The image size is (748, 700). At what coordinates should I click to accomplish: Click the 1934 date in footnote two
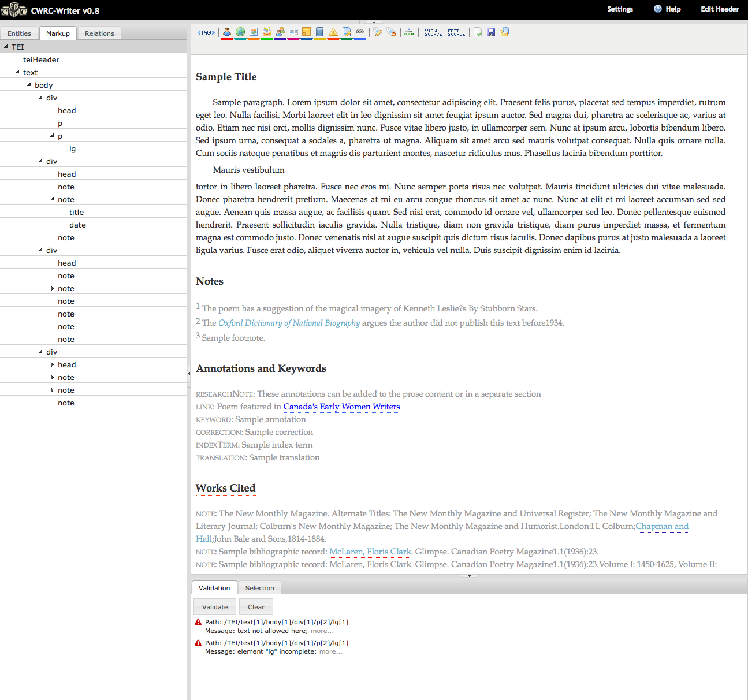click(x=553, y=323)
